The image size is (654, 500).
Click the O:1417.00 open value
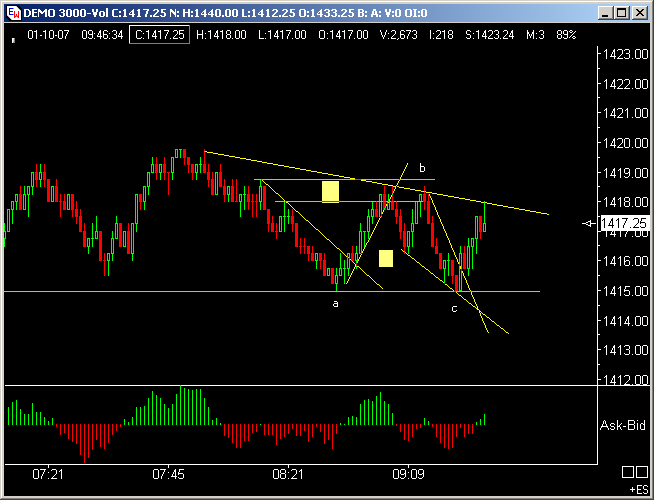[343, 35]
